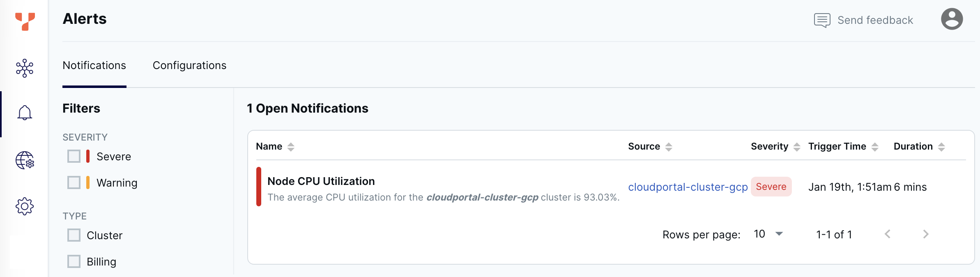
Task: Open the cloudportal-cluster-gcp source link
Action: [688, 187]
